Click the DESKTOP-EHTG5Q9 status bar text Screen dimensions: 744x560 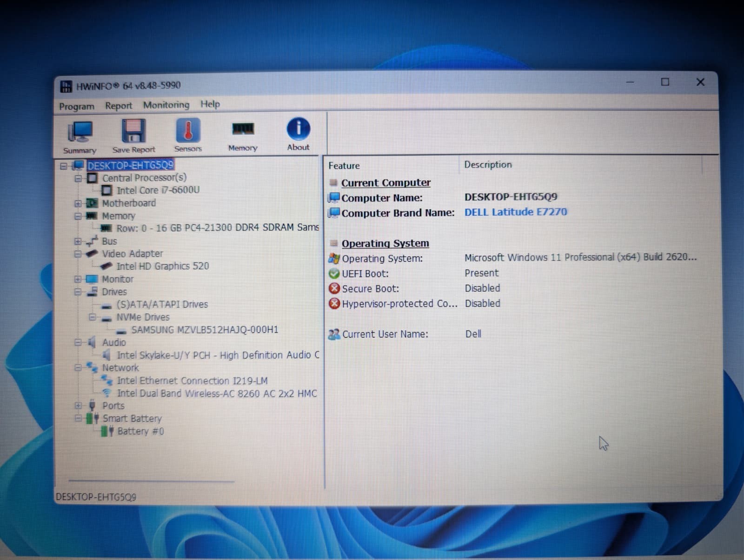click(x=96, y=497)
